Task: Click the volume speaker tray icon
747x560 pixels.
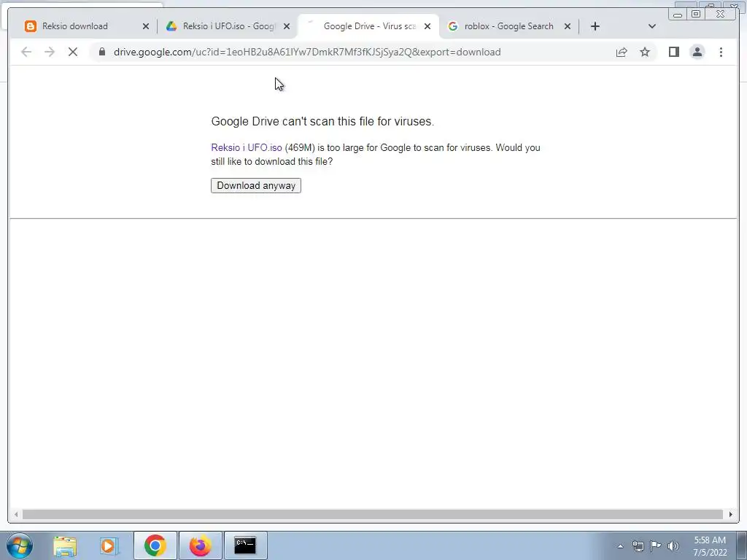Action: tap(673, 546)
